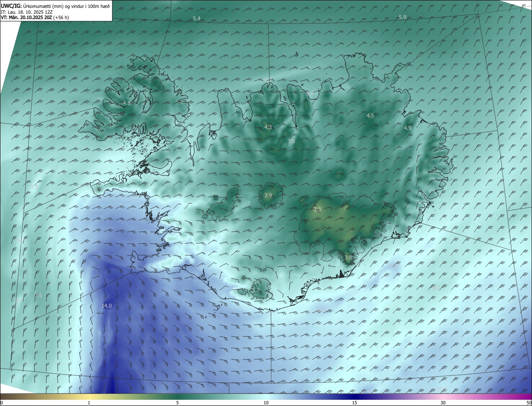
Task: Click the 30 tick label on the colour scale
Action: pos(443,403)
